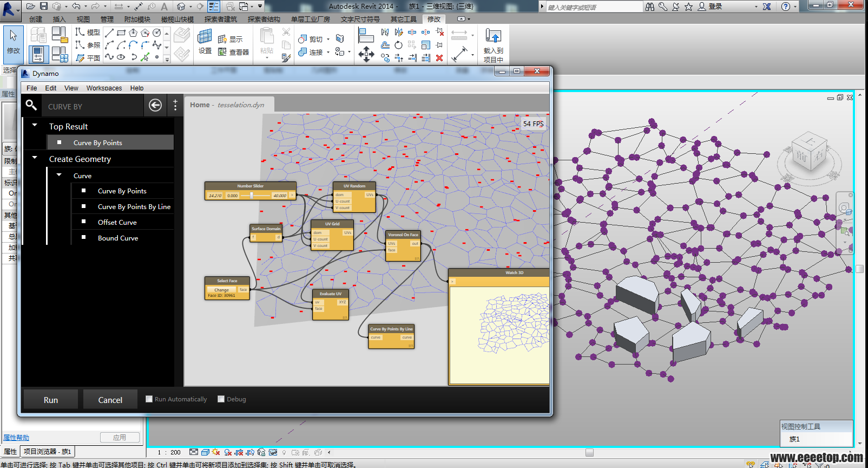Enable Run Automatically checkbox in Dynamo
The height and width of the screenshot is (468, 868).
(x=149, y=399)
